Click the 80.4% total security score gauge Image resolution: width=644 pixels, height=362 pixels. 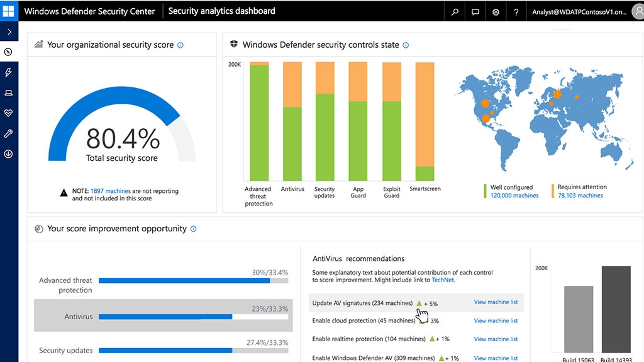(122, 125)
